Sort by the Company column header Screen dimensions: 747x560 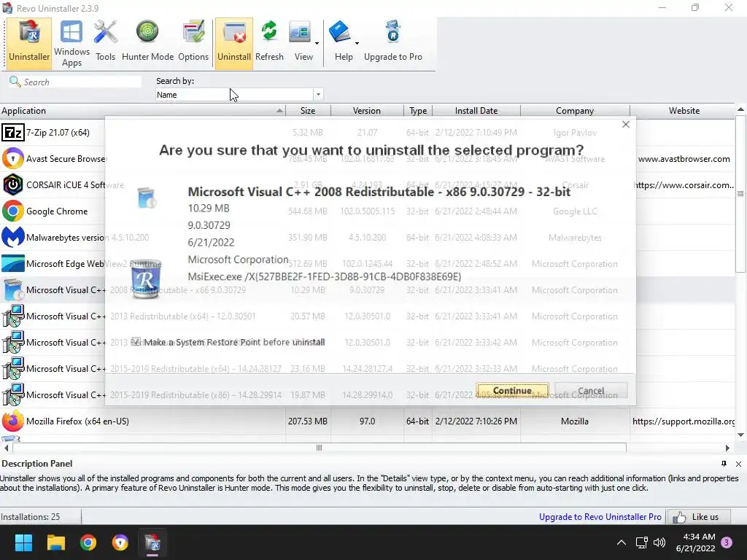[x=575, y=111]
